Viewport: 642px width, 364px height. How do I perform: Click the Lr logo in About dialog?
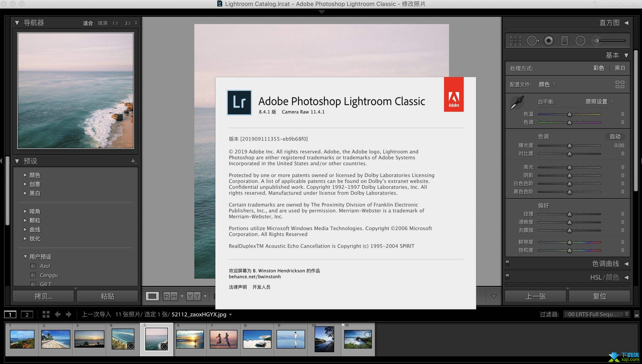click(x=239, y=103)
